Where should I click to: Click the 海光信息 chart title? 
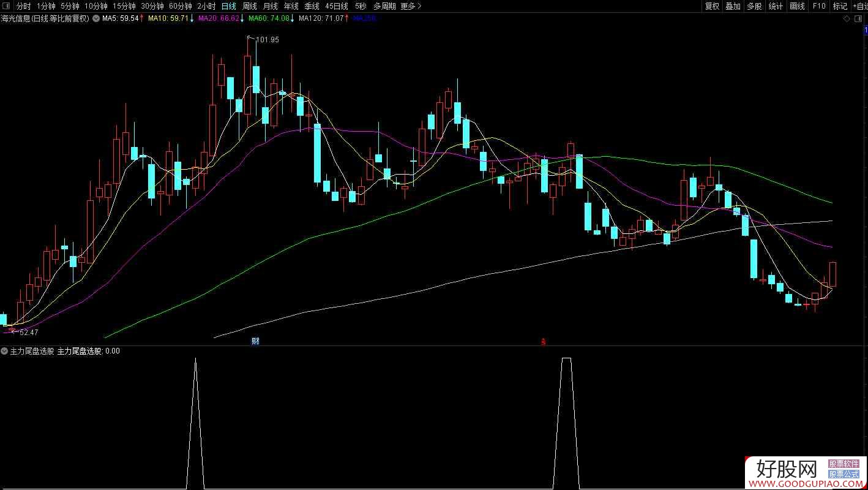tap(46, 18)
